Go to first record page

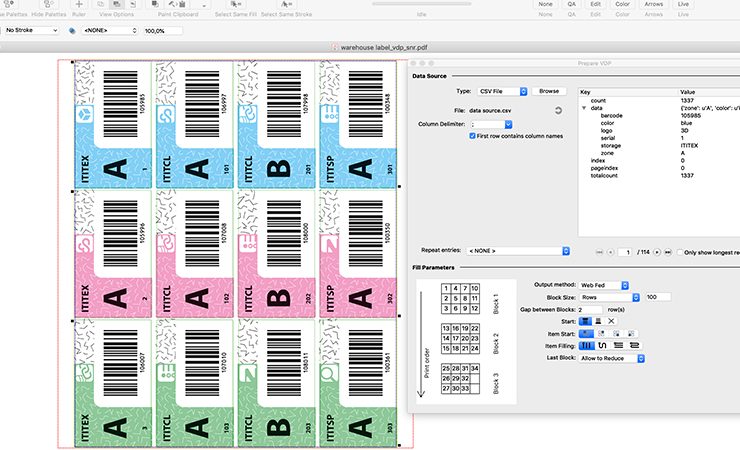(x=599, y=252)
